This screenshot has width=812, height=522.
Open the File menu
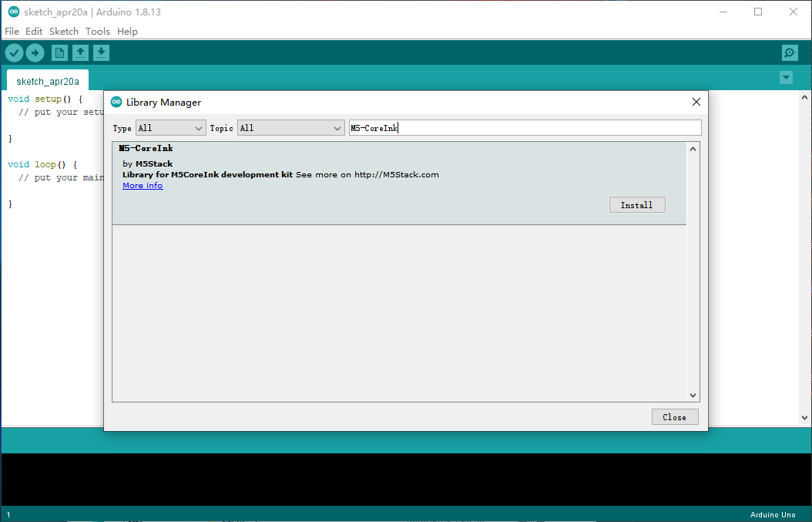tap(12, 31)
